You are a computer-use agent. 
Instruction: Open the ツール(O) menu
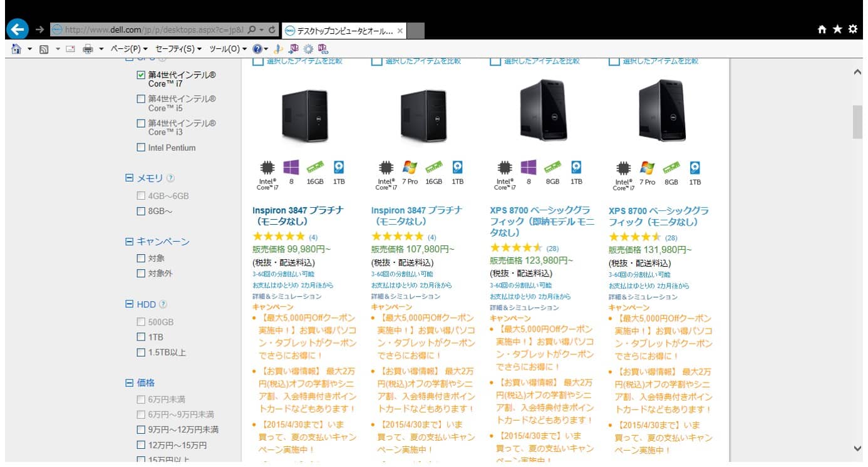[227, 49]
